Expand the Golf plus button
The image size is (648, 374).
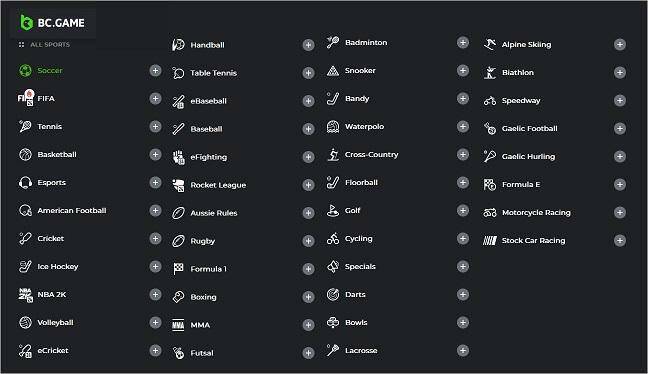(463, 211)
